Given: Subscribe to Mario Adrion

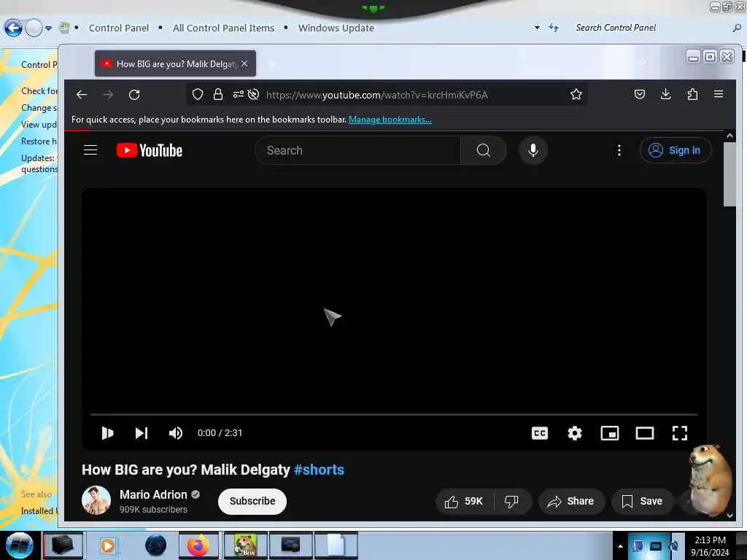Looking at the screenshot, I should coord(252,501).
